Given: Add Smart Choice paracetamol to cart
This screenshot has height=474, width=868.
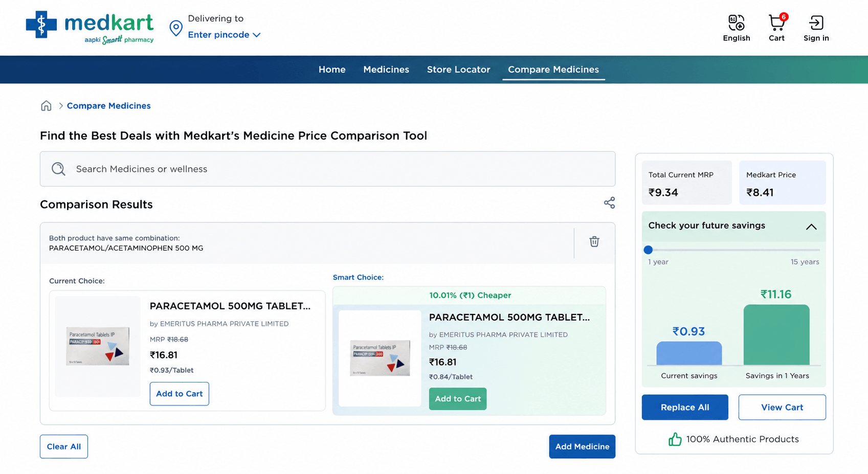Looking at the screenshot, I should point(458,399).
